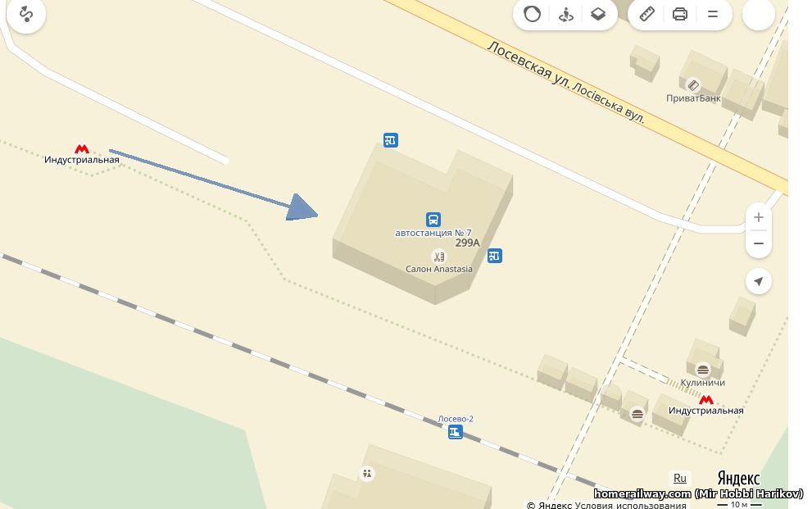Screen dimensions: 812x509
Task: Select the ruler measurement tool
Action: tap(647, 14)
